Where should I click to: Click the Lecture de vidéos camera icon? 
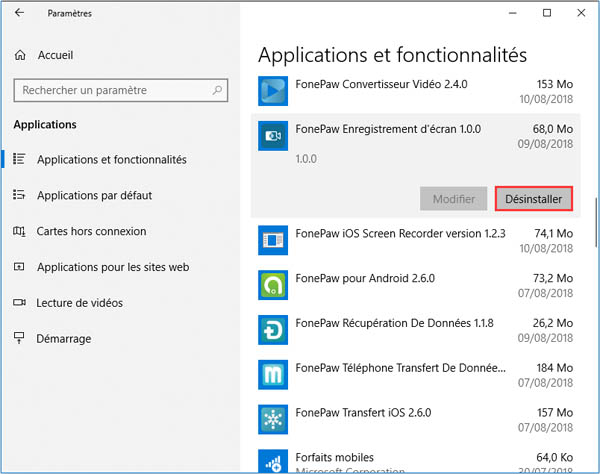(x=19, y=303)
